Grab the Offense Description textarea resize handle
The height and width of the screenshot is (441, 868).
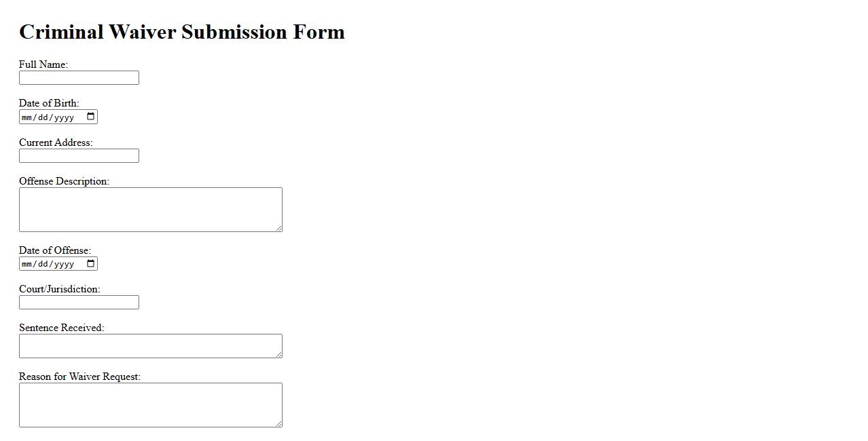tap(278, 228)
